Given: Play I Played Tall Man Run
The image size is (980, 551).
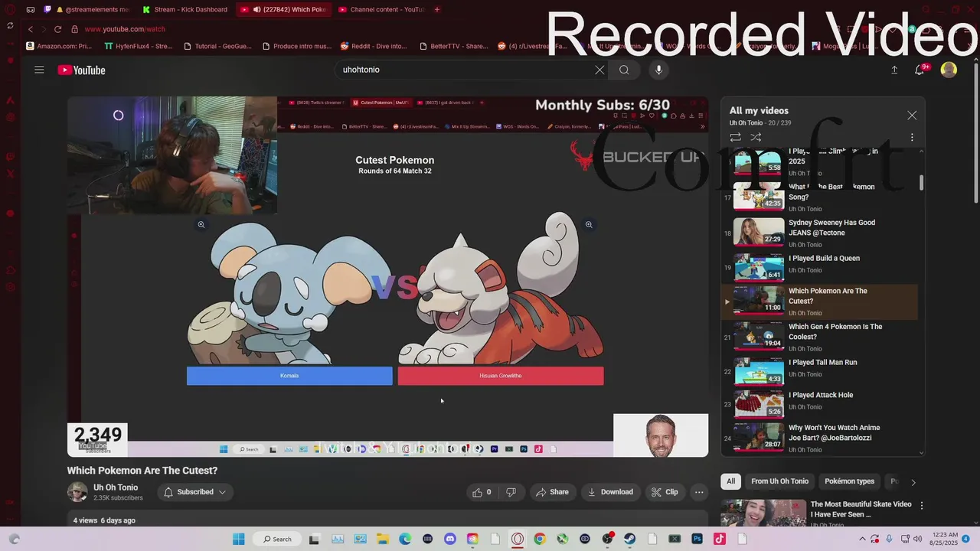Looking at the screenshot, I should point(819,371).
